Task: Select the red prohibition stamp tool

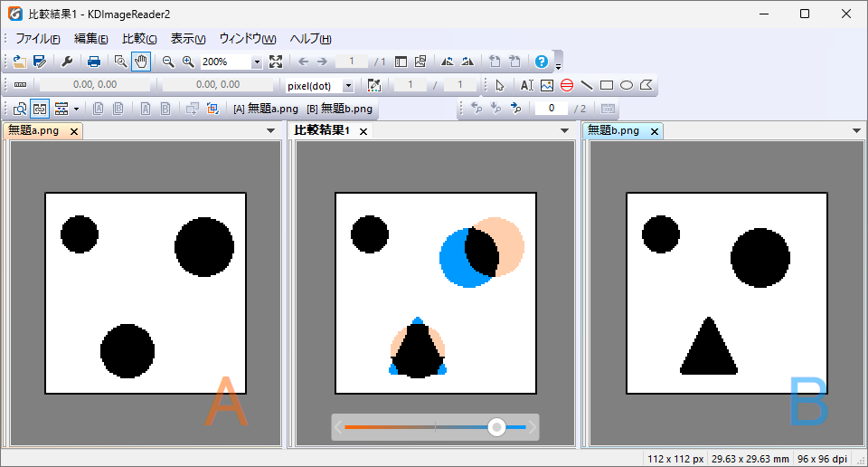Action: coord(567,85)
